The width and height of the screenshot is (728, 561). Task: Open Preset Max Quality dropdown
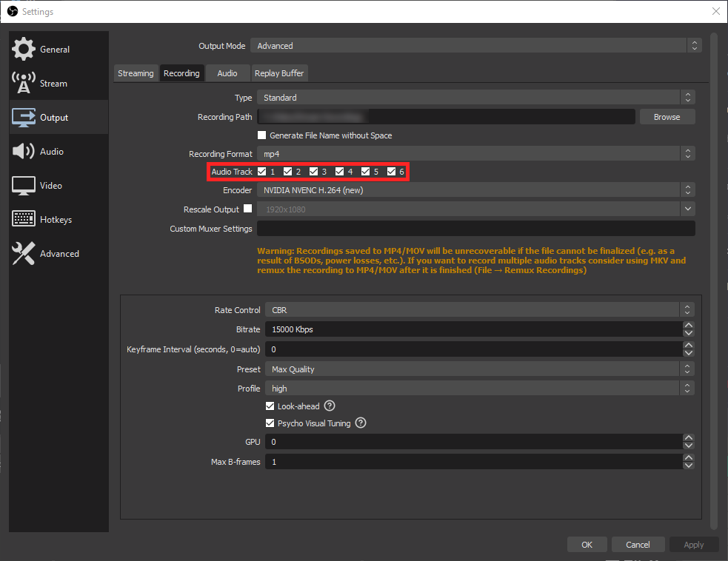coord(480,369)
